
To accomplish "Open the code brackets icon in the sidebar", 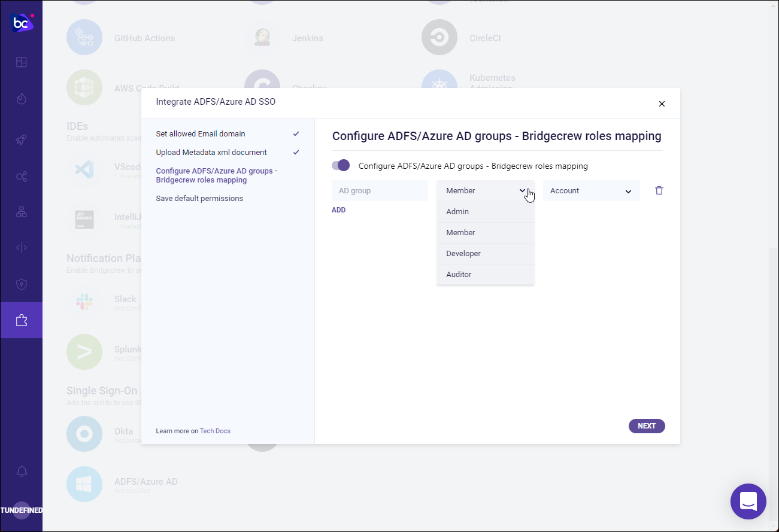I will (22, 248).
